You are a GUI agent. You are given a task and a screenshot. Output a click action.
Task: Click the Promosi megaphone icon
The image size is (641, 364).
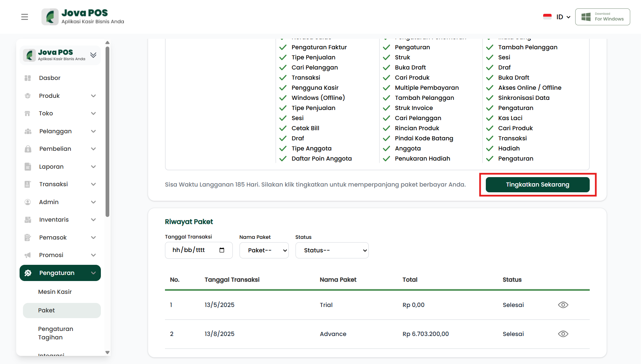(28, 255)
